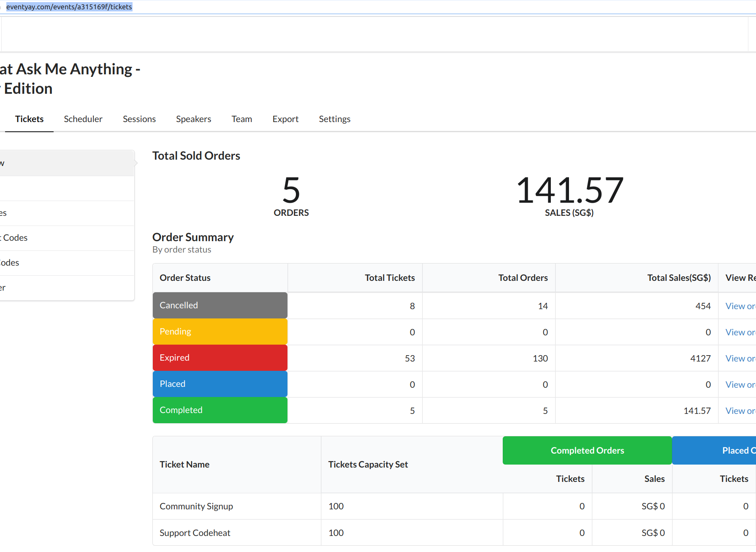View orders link for Completed status
Viewport: 756px width, 552px height.
click(740, 411)
